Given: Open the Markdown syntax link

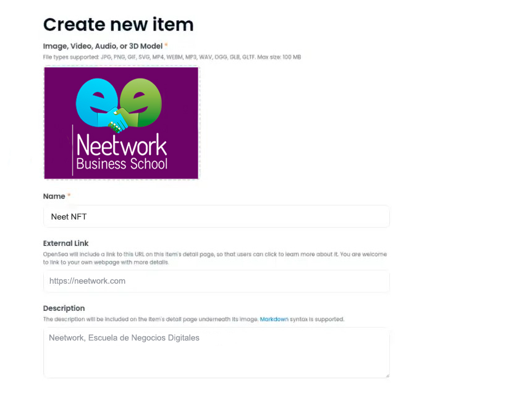Looking at the screenshot, I should pos(274,320).
